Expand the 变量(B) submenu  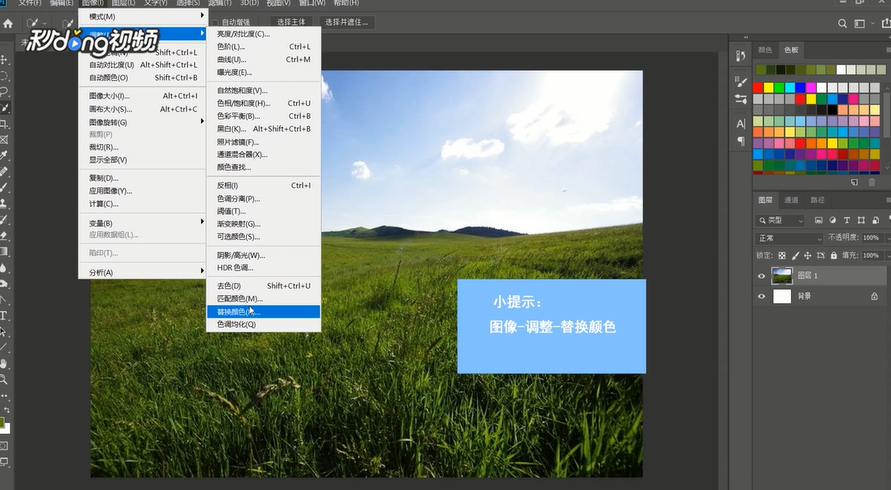142,223
